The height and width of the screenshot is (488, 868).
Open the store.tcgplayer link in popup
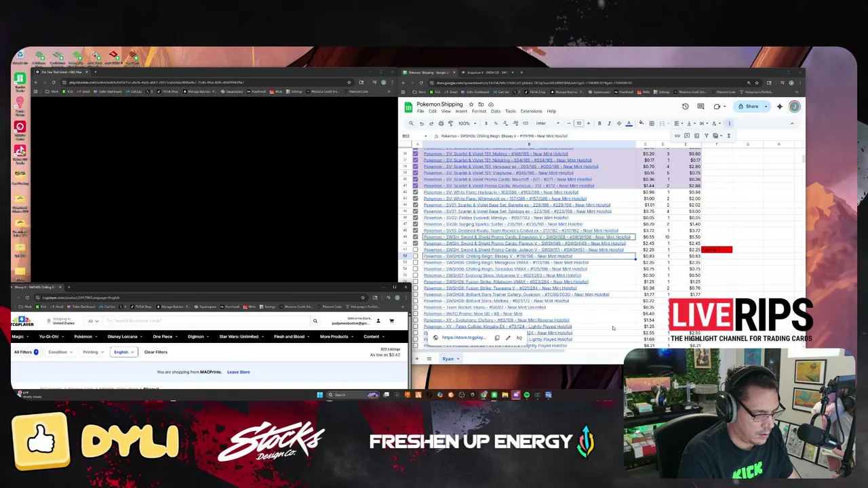click(464, 338)
